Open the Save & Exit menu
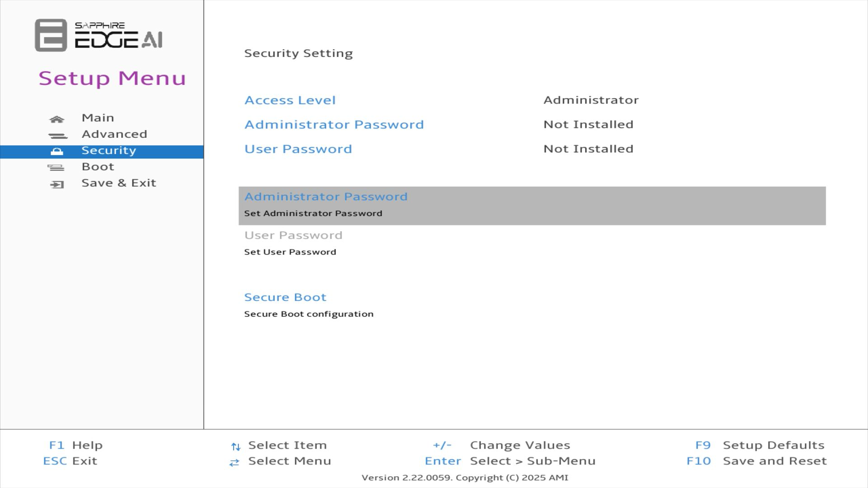 point(118,183)
